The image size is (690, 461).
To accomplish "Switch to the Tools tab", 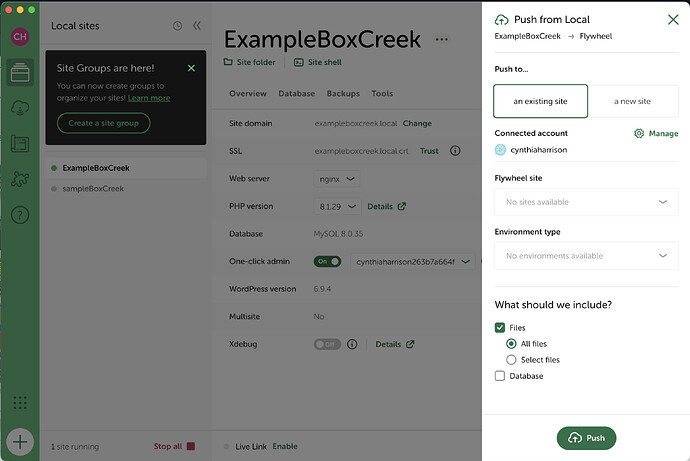I will (x=382, y=93).
